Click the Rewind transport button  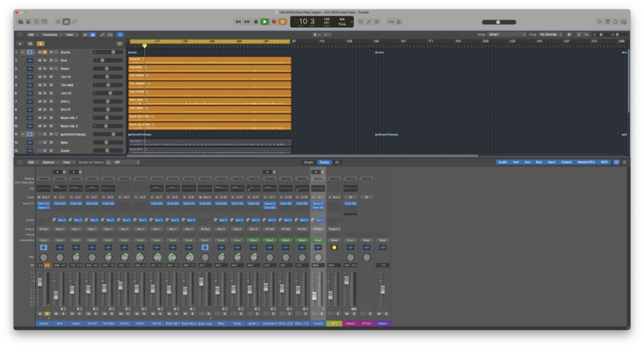(238, 22)
